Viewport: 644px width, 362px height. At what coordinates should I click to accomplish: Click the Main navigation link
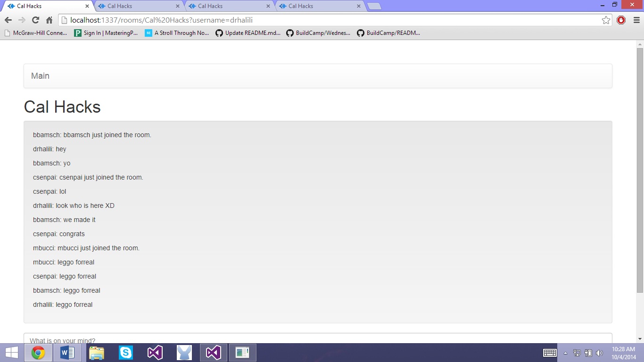pyautogui.click(x=40, y=76)
